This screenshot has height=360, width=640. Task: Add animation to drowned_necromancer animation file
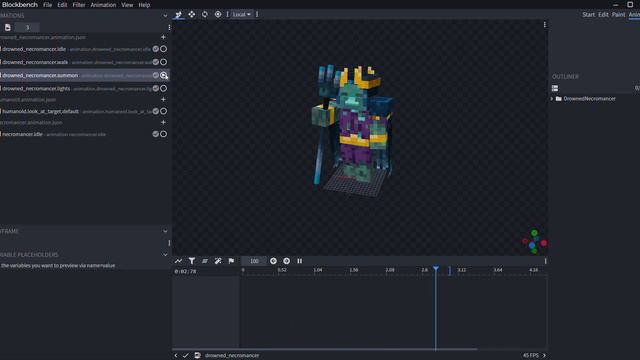pos(163,37)
